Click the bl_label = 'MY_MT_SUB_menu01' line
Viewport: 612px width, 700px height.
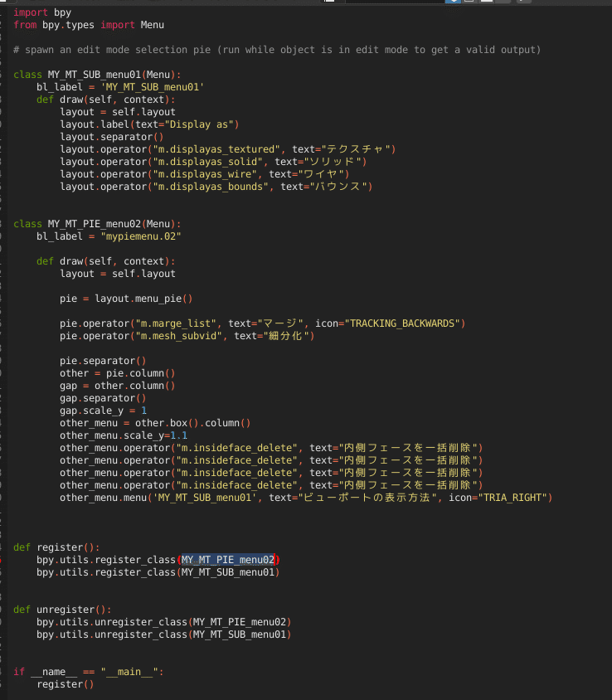coord(120,87)
